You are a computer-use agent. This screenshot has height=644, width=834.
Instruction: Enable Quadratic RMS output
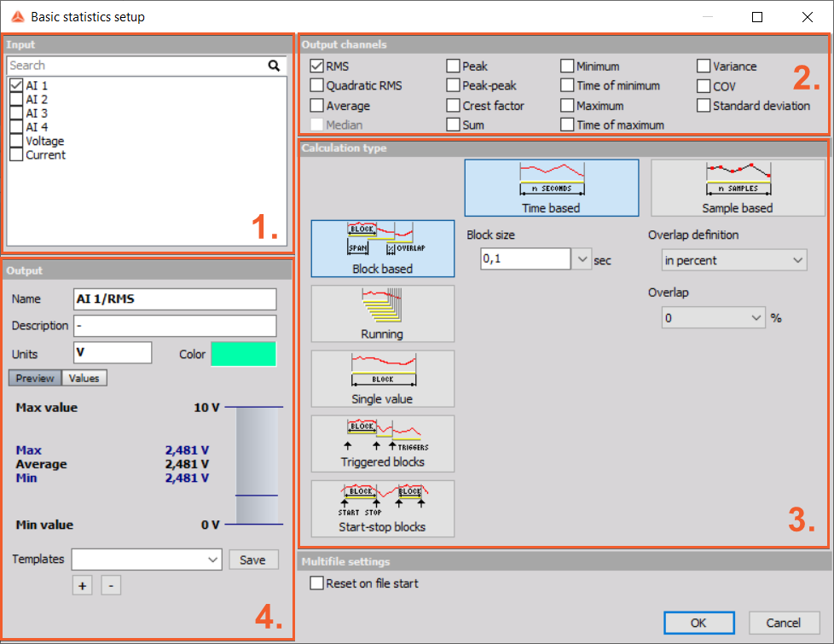316,85
